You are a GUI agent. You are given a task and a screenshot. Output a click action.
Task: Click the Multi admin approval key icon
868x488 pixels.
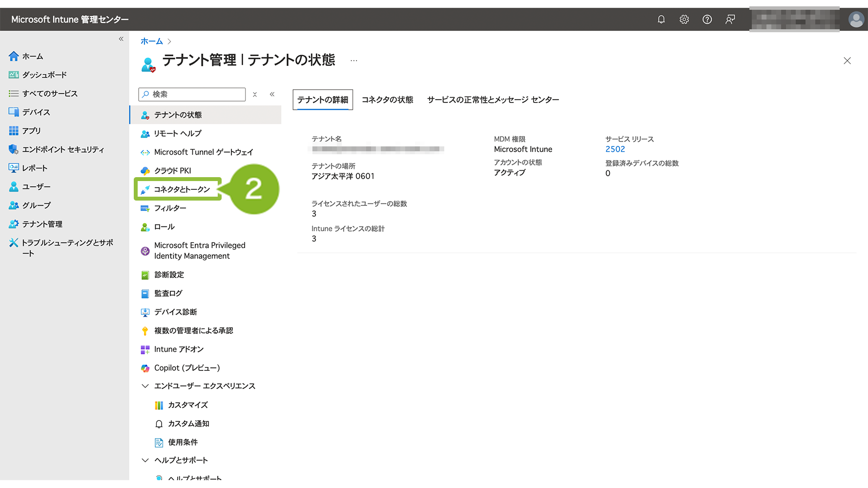tap(145, 331)
